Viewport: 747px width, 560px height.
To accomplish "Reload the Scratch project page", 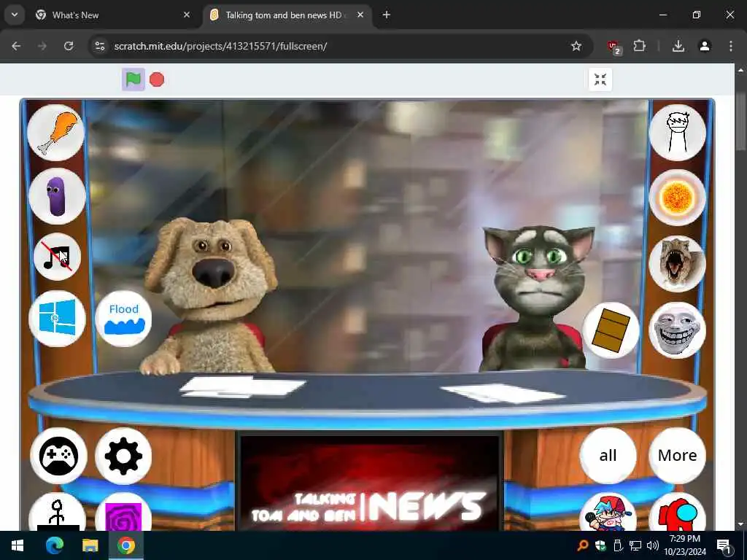I will (69, 46).
